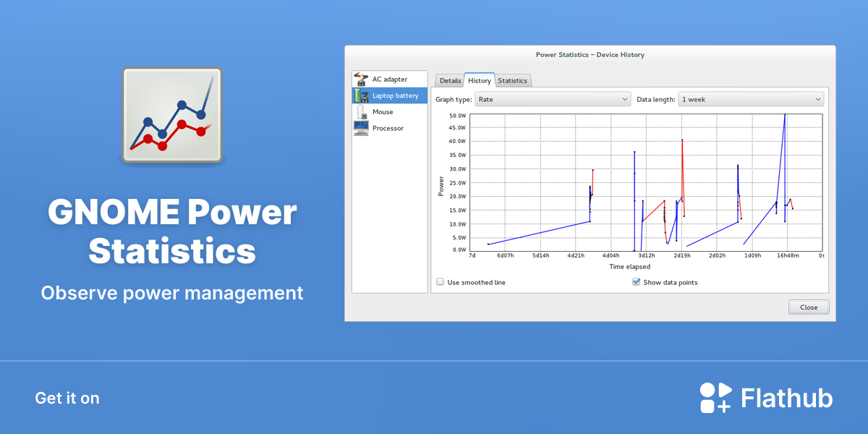Click the Flathub logo icon
This screenshot has height=434, width=868.
point(716,398)
